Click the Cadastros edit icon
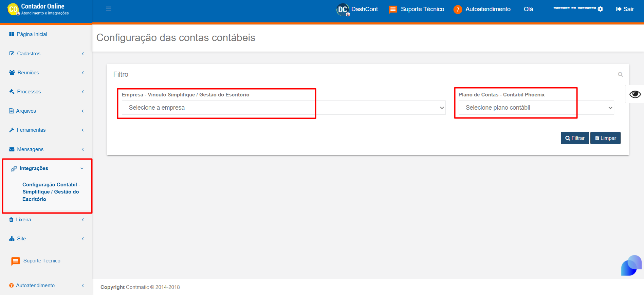 click(x=12, y=53)
